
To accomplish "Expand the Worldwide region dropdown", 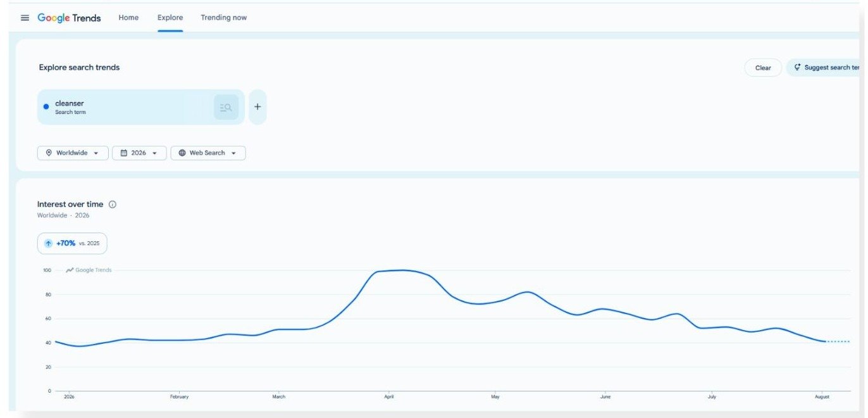I will [73, 153].
